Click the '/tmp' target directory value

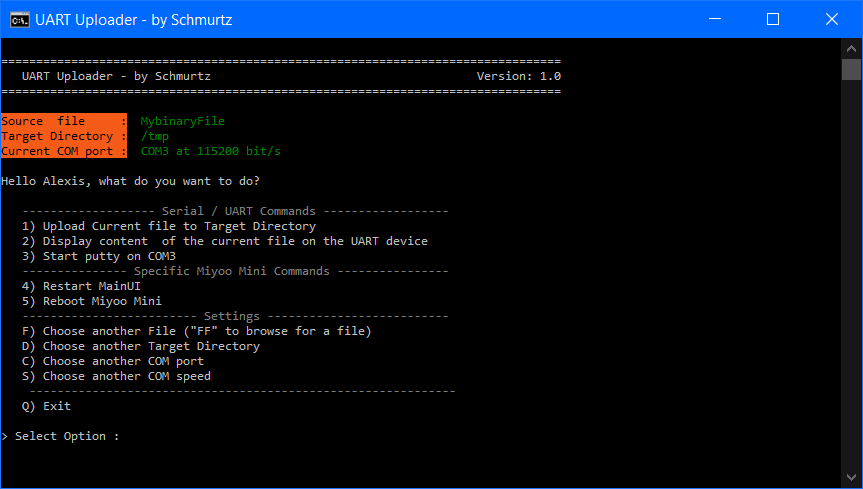155,136
